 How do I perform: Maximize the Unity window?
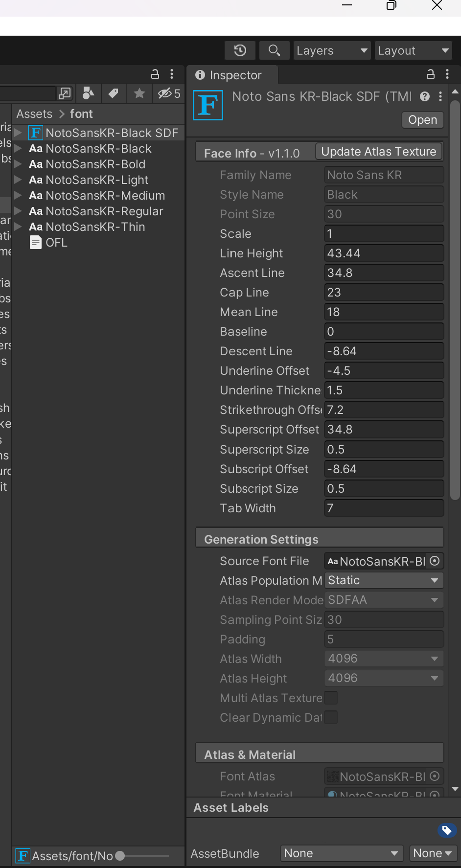click(x=392, y=5)
